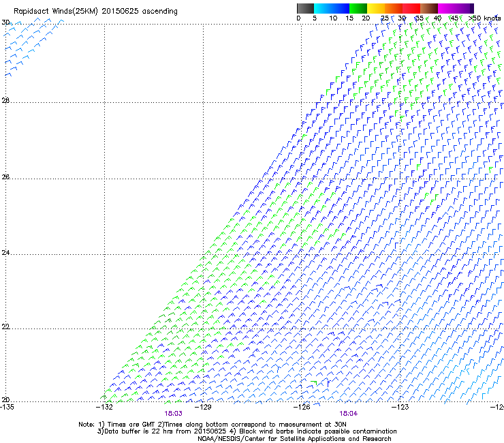Click the purple '18:04' time label
Image resolution: width=504 pixels, height=443 pixels.
pos(349,414)
